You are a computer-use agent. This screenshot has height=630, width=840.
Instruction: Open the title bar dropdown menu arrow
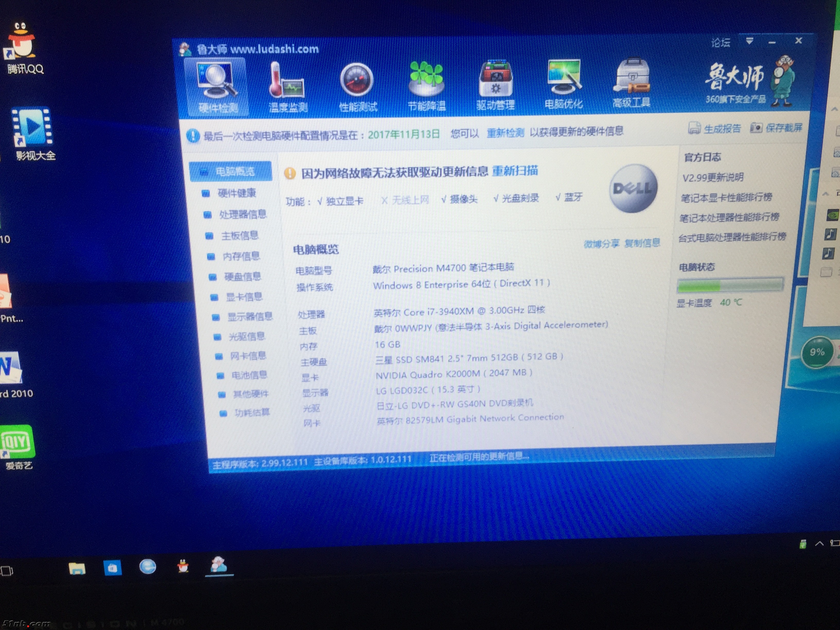[749, 41]
